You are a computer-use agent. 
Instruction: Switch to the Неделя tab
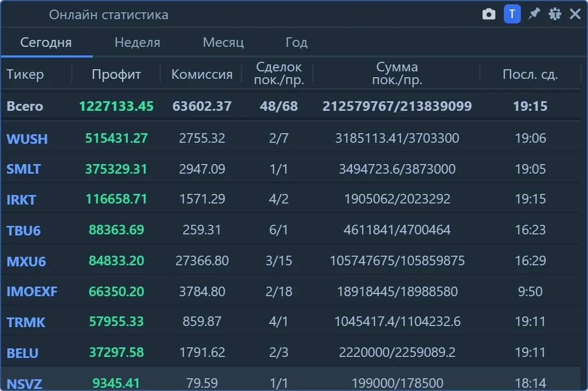137,43
